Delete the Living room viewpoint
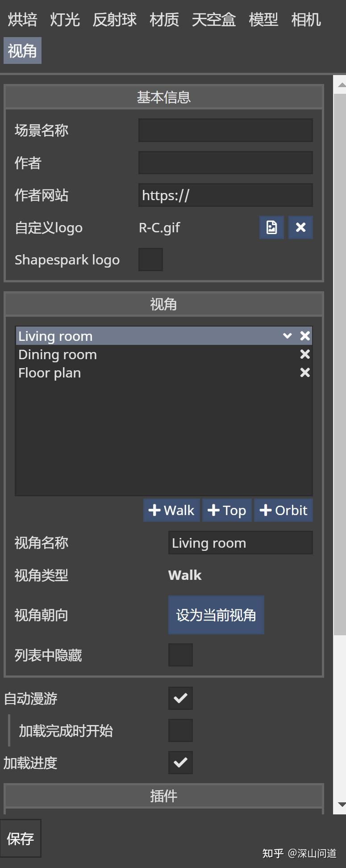 [305, 335]
